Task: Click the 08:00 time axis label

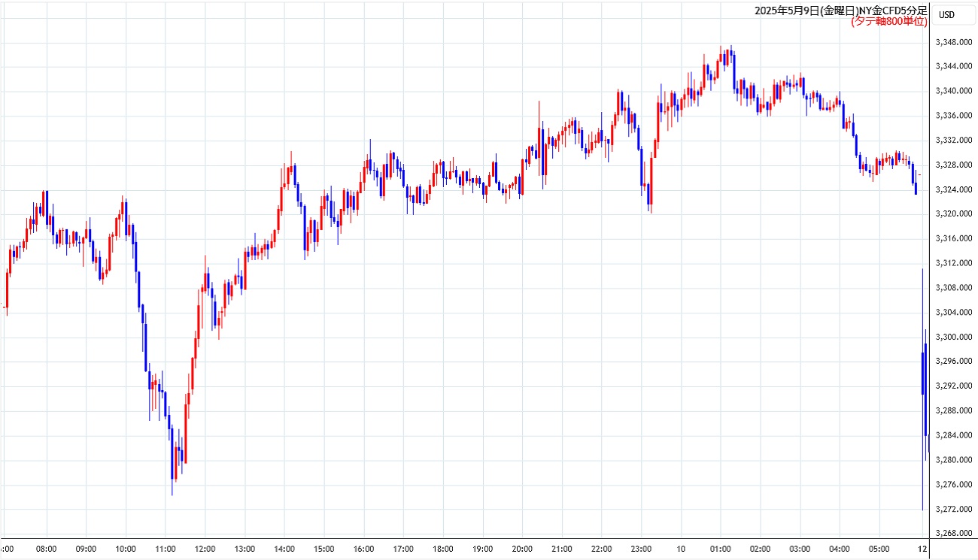Action: coord(47,549)
